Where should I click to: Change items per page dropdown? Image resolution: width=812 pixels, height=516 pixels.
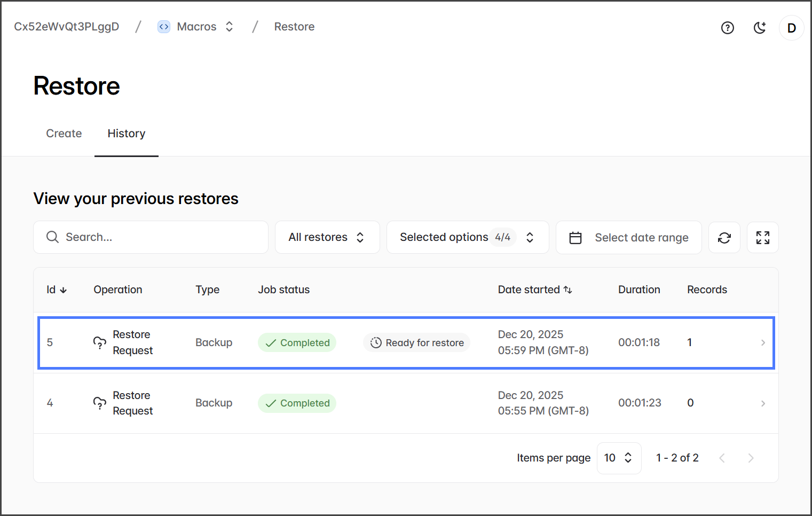tap(618, 458)
